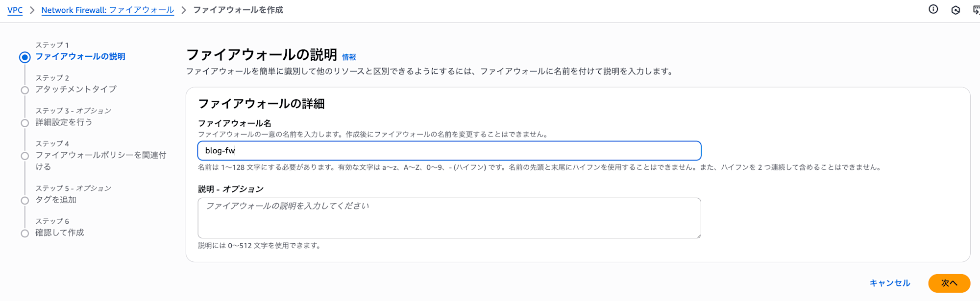The image size is (980, 301).
Task: Open the Network Firewall: ファイアウォール breadcrumb
Action: tap(107, 10)
